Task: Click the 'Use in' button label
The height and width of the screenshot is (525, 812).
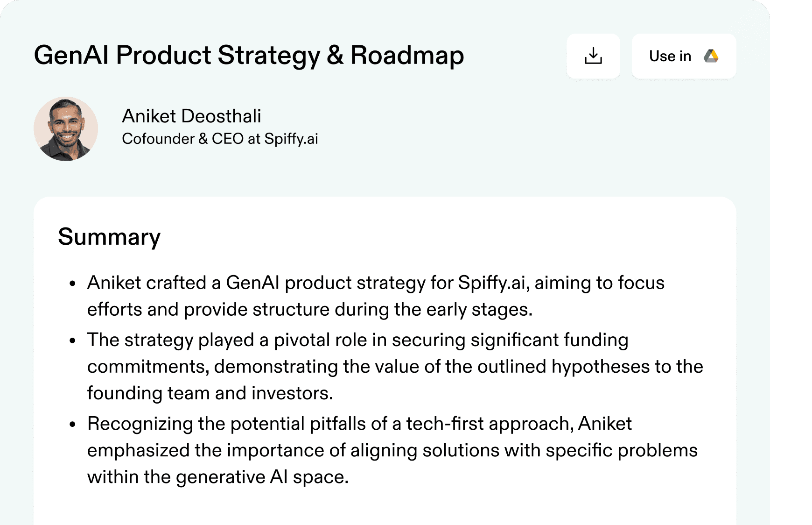Action: (670, 56)
